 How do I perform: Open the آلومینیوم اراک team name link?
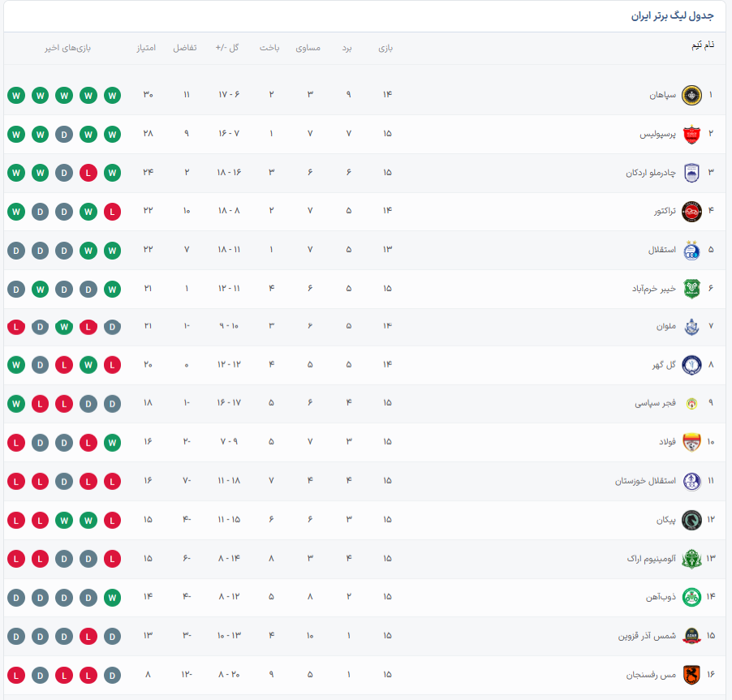pos(651,558)
